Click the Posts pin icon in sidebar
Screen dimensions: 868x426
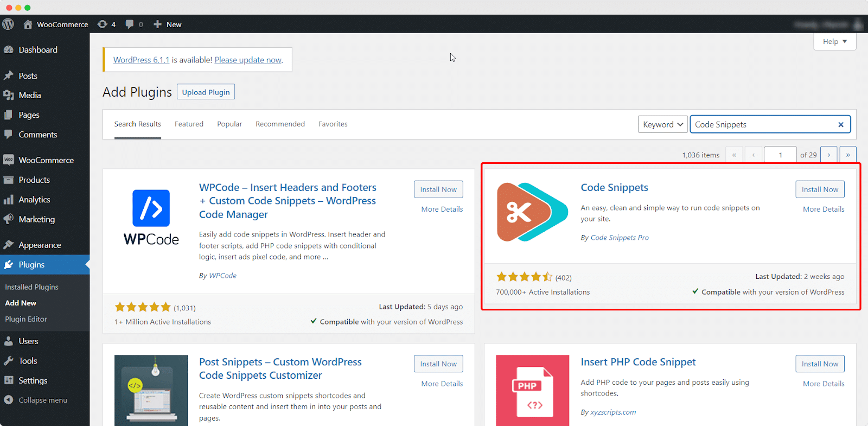8,75
